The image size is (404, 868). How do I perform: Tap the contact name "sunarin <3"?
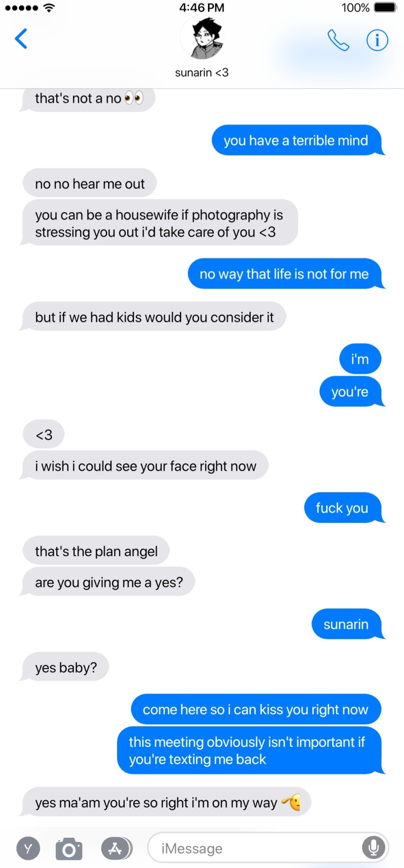pyautogui.click(x=202, y=72)
